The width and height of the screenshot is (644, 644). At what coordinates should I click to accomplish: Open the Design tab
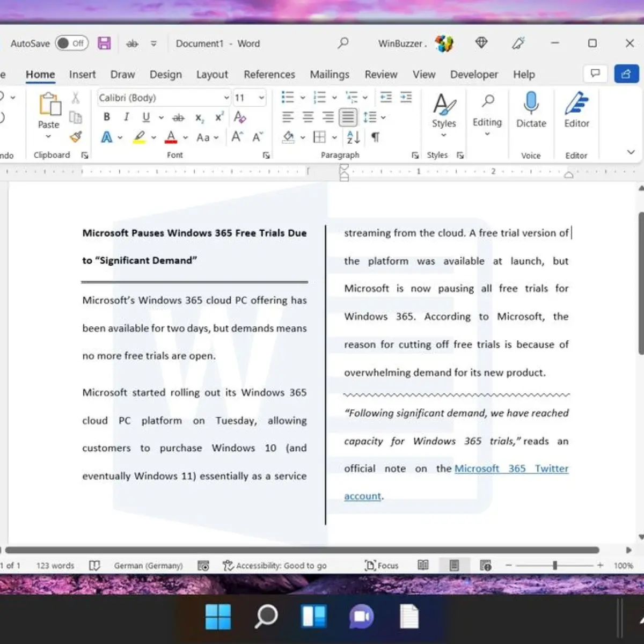[x=165, y=75]
